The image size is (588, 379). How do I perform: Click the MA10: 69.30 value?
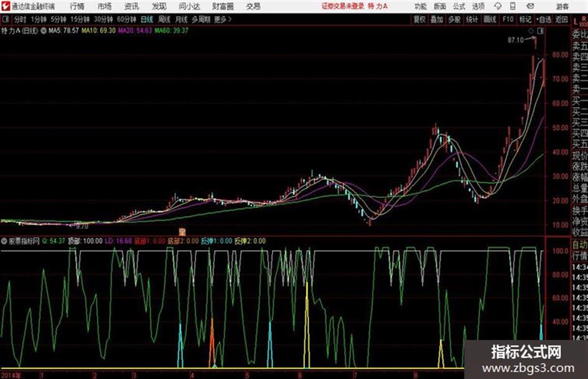[x=99, y=30]
